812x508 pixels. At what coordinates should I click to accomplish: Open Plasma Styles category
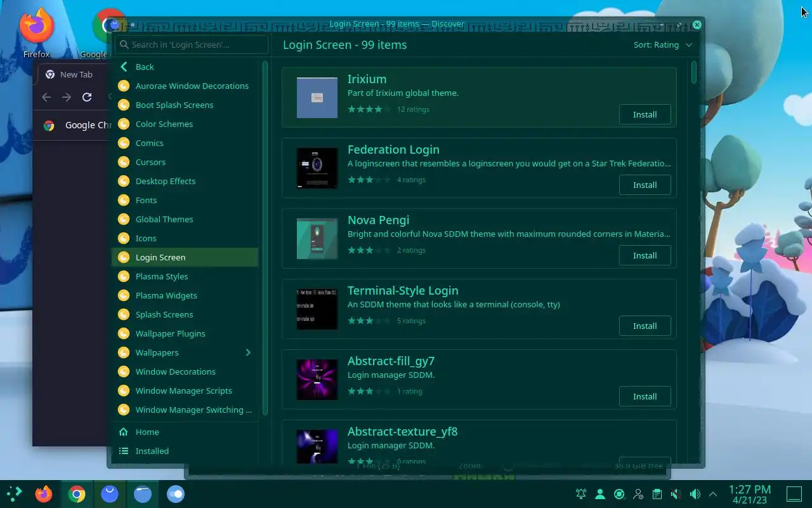[x=185, y=276]
